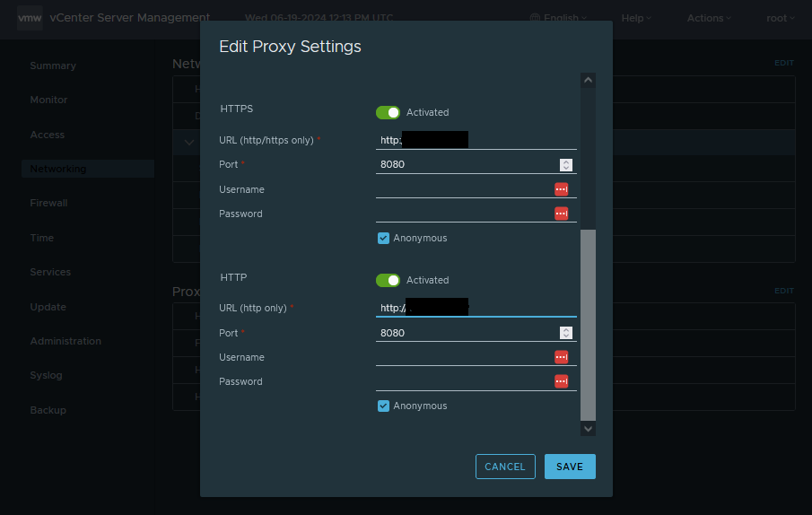The width and height of the screenshot is (812, 515).
Task: Open the Help dropdown menu
Action: (636, 18)
